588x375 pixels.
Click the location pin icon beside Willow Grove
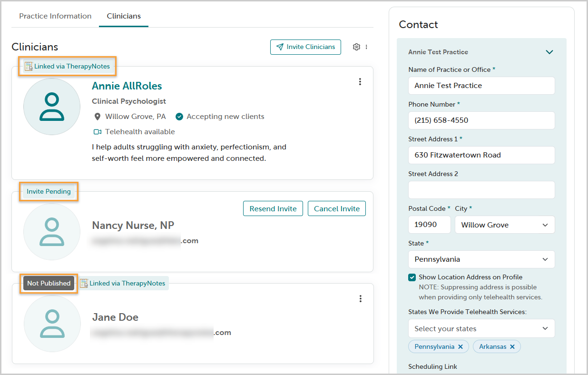(98, 117)
